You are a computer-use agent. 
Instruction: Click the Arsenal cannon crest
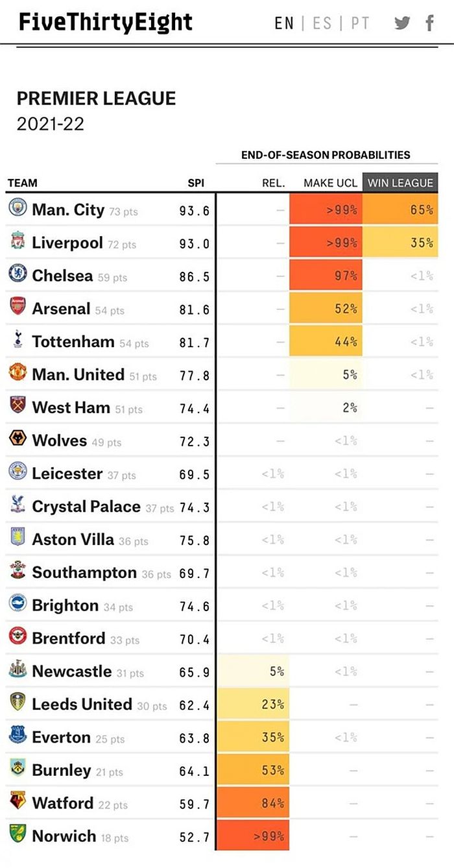pyautogui.click(x=18, y=307)
